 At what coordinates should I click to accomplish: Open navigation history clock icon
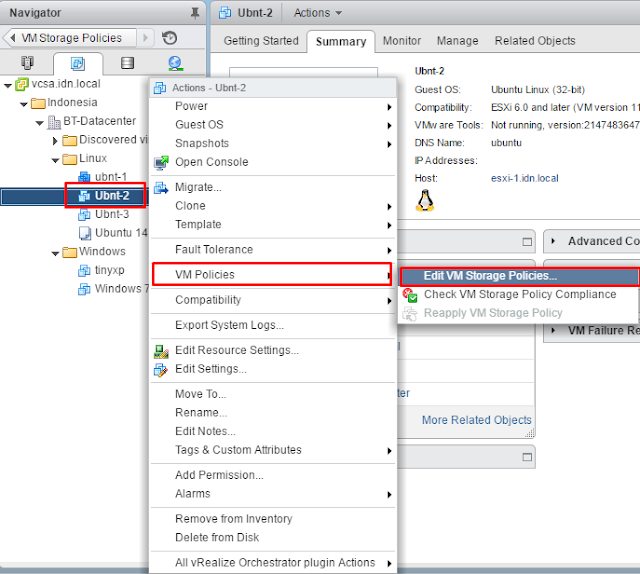click(x=169, y=38)
